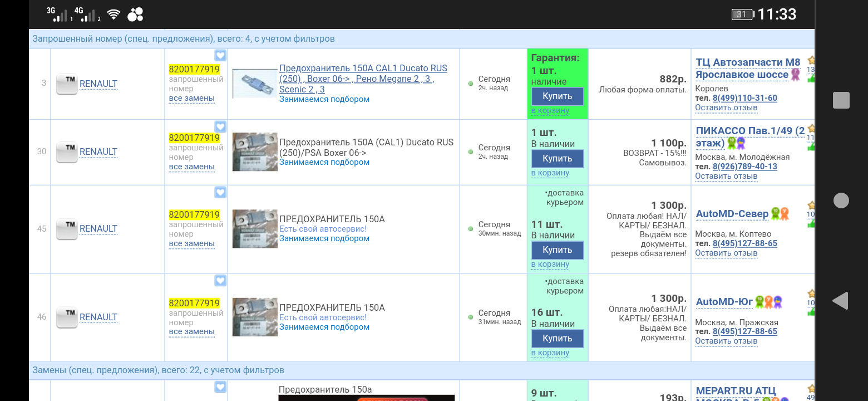Tap RENAULT trademark icon in row 3
The width and height of the screenshot is (868, 401).
[67, 84]
